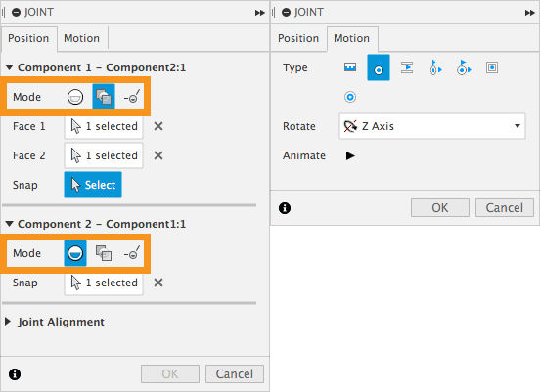
Task: Select the Ball joint radio icon
Action: point(350,97)
